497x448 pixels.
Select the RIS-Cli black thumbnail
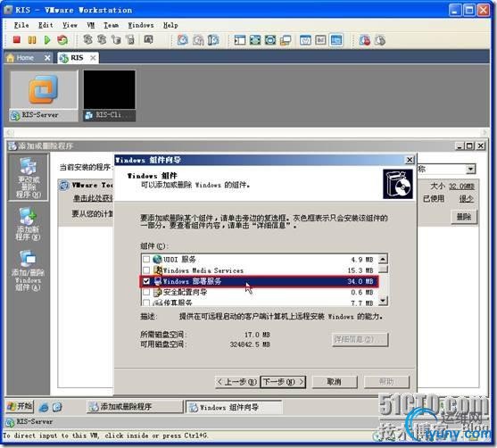point(110,95)
